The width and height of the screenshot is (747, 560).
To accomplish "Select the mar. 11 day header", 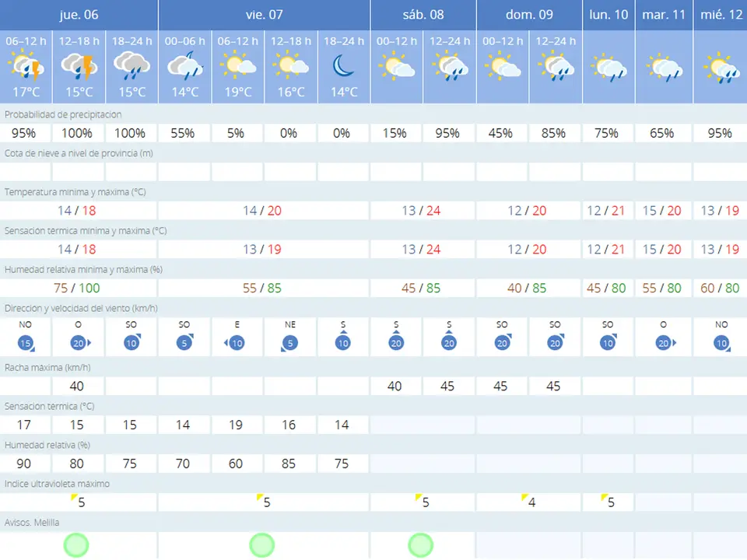I will [664, 15].
